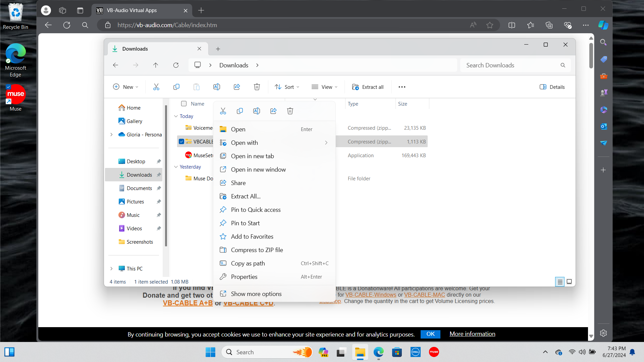Expand This PC tree node
The height and width of the screenshot is (362, 644).
pyautogui.click(x=111, y=268)
